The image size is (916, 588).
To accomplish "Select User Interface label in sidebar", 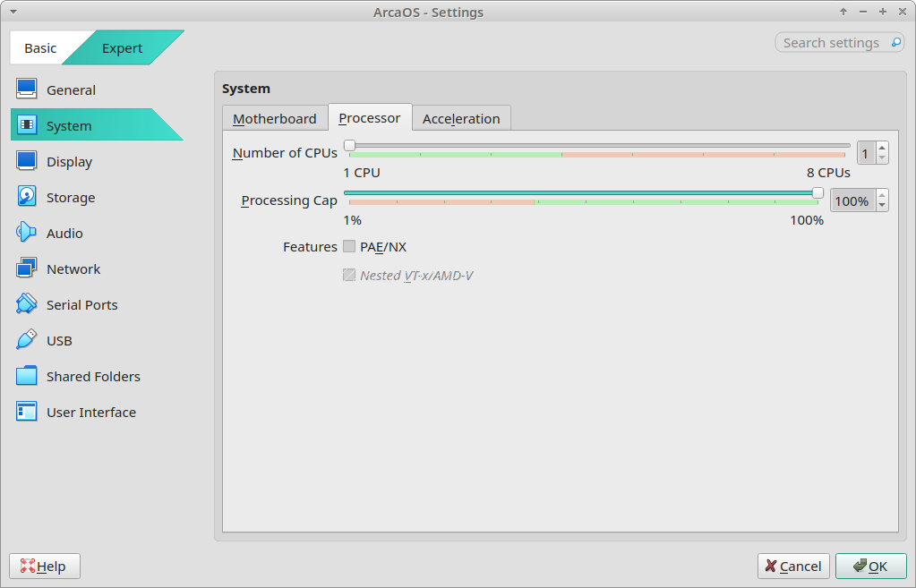I will [x=91, y=413].
